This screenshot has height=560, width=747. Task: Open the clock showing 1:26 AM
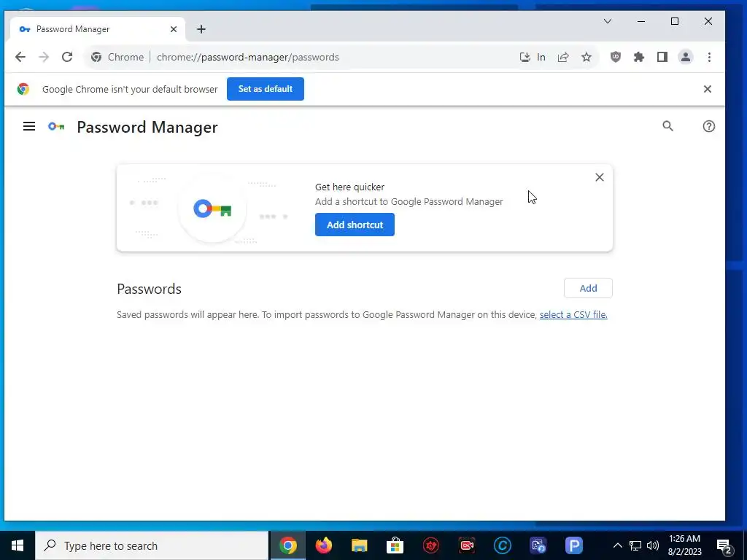tap(684, 545)
